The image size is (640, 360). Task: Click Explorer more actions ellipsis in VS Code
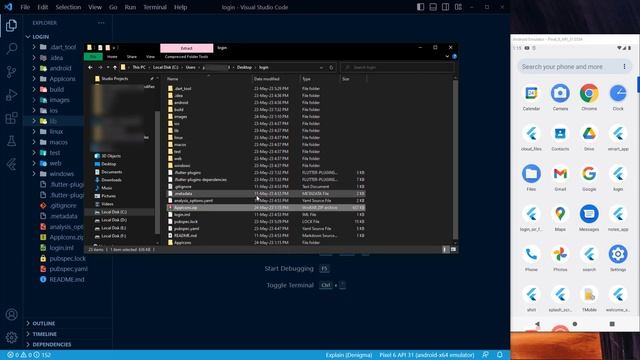(x=101, y=23)
